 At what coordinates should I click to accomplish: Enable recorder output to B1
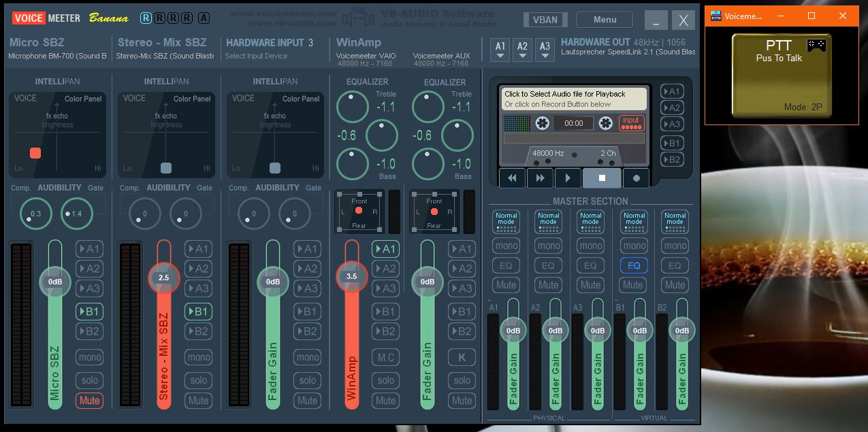[672, 143]
